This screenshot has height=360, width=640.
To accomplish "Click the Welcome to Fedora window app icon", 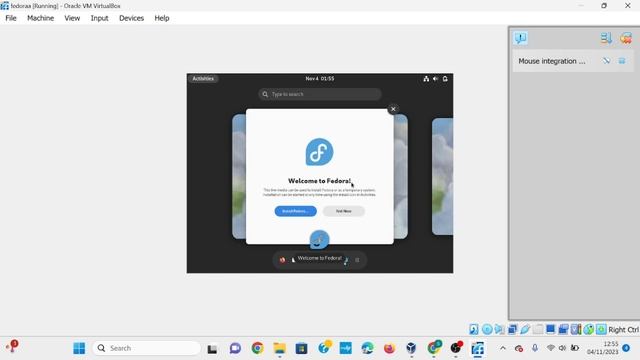I will coord(319,239).
